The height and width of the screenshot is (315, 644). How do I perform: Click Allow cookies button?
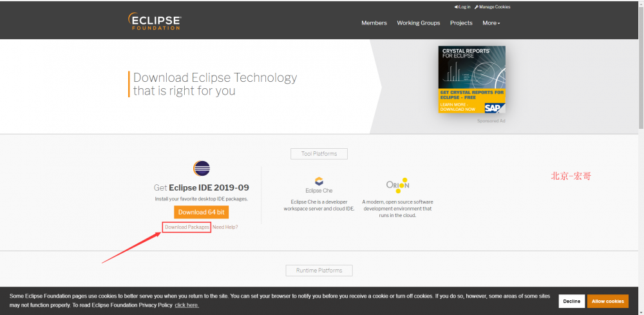608,301
